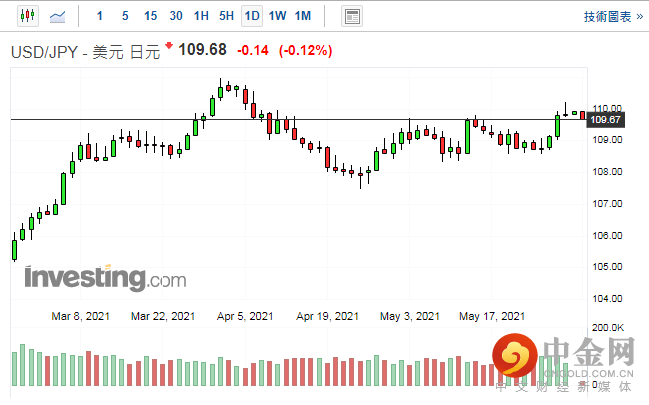Select the 15 minute timeframe
This screenshot has width=649, height=405.
pos(150,16)
